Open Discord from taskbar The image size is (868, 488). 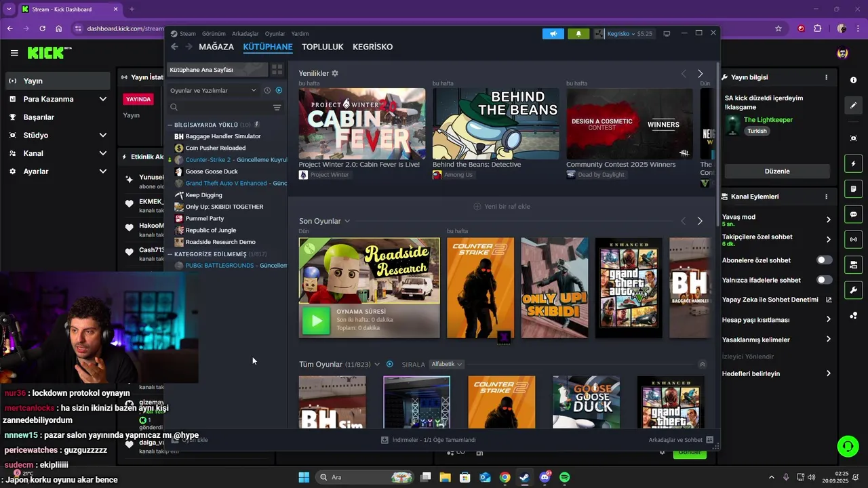click(545, 477)
